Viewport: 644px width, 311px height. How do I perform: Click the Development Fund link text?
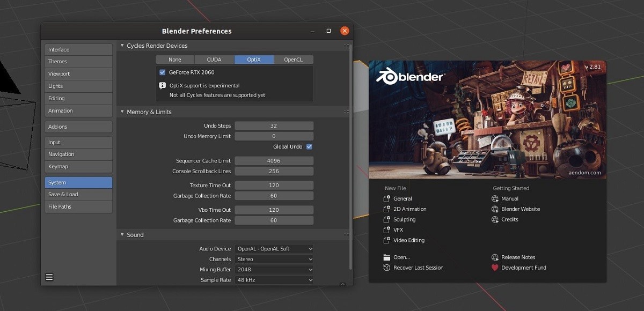524,268
